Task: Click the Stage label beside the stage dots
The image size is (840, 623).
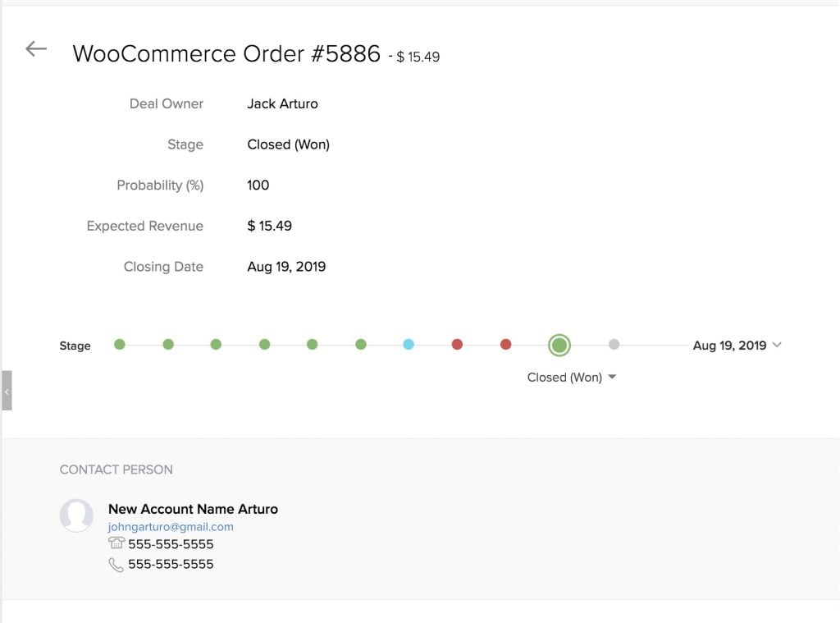Action: pos(75,346)
